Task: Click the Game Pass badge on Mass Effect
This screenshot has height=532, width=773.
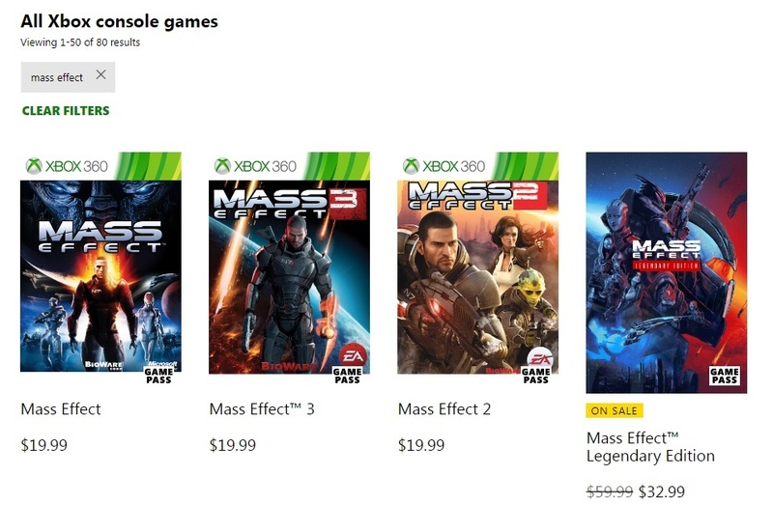Action: click(158, 375)
